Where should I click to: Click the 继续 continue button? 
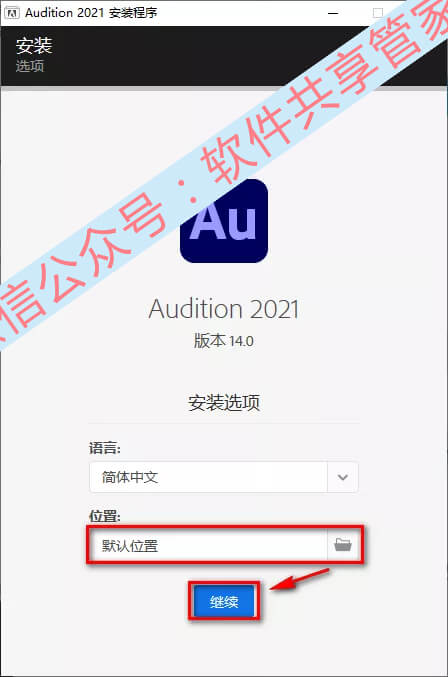coord(224,601)
